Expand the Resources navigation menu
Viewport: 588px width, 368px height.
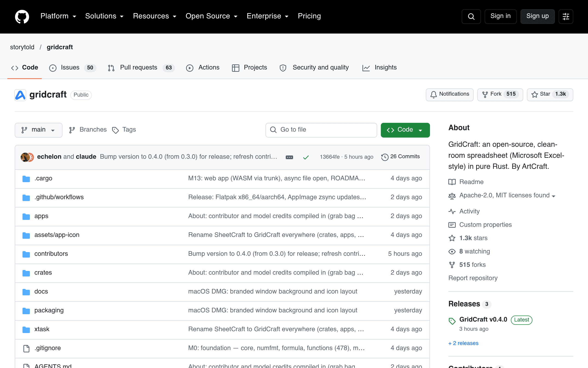(x=155, y=16)
